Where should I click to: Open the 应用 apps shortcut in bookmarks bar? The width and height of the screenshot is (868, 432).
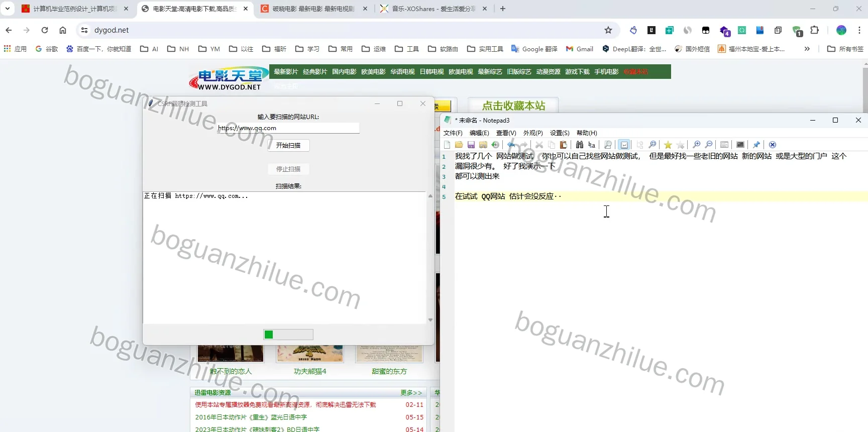click(15, 49)
